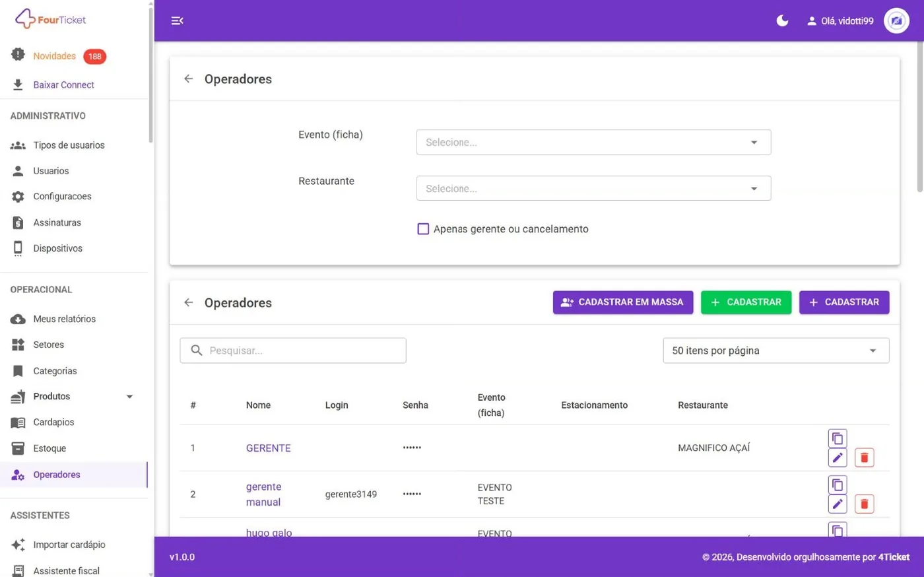Click the Baixar Connect download icon
The width and height of the screenshot is (924, 577).
[x=18, y=85]
